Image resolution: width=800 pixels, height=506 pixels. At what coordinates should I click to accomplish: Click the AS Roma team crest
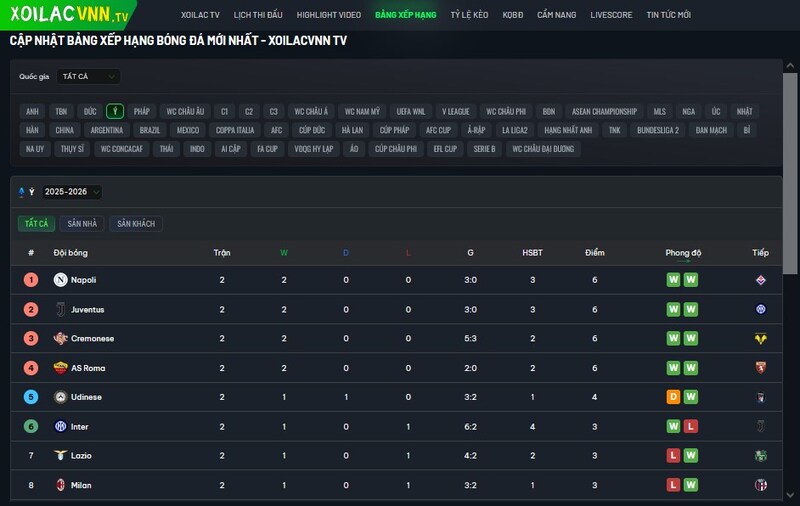61,368
